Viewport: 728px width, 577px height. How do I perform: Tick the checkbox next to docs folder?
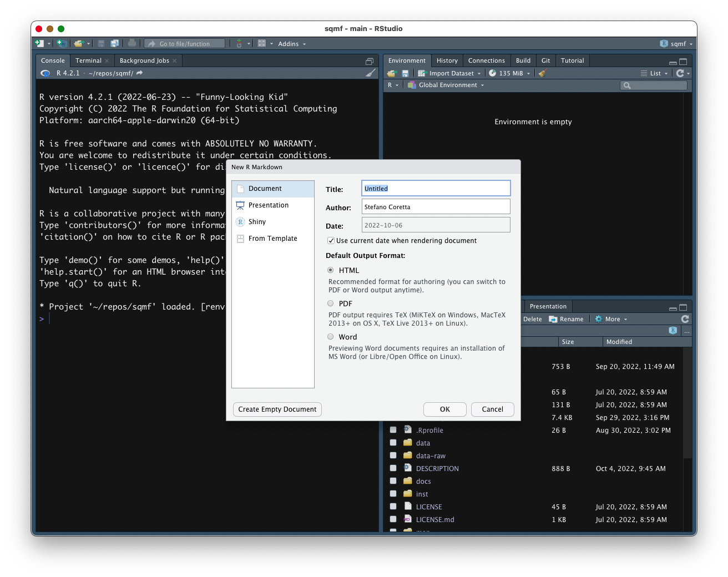(393, 481)
